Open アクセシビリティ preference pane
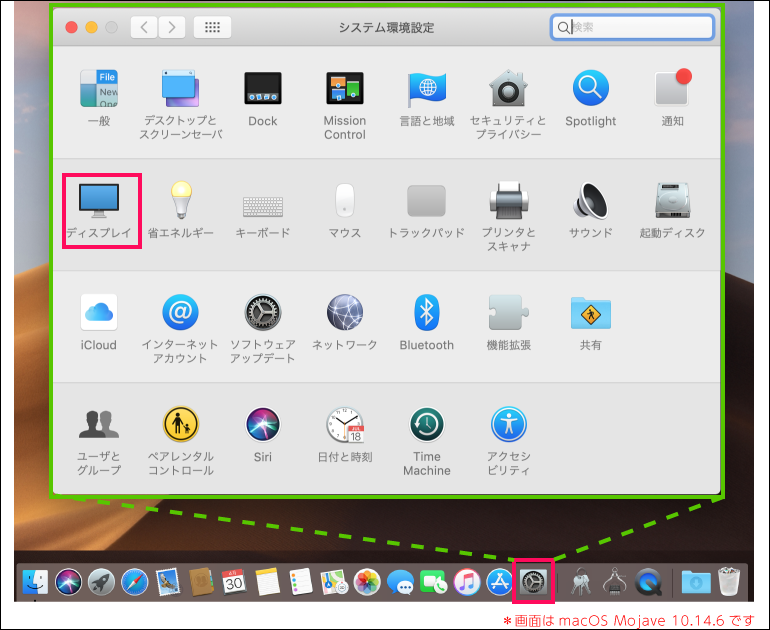The height and width of the screenshot is (630, 770). [x=508, y=441]
